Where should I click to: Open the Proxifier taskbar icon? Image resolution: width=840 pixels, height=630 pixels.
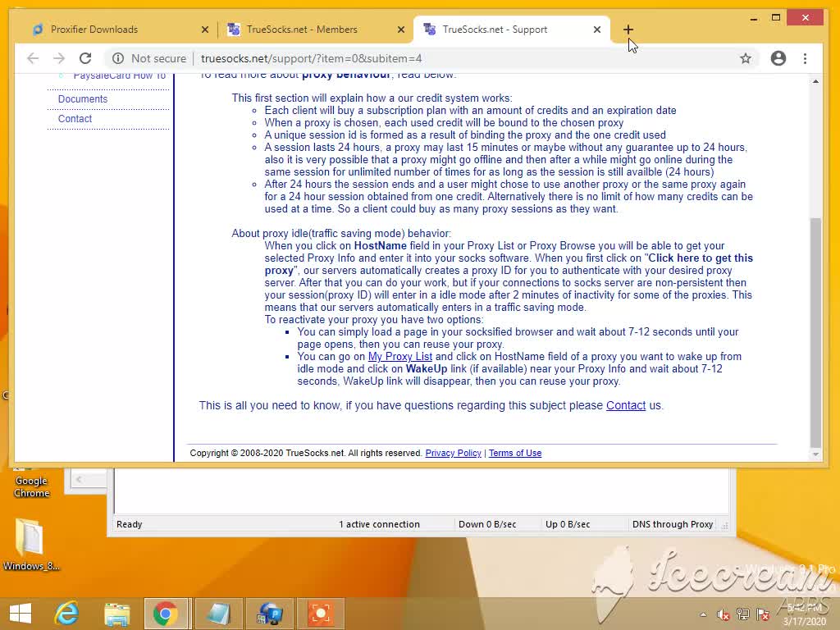pos(270,614)
